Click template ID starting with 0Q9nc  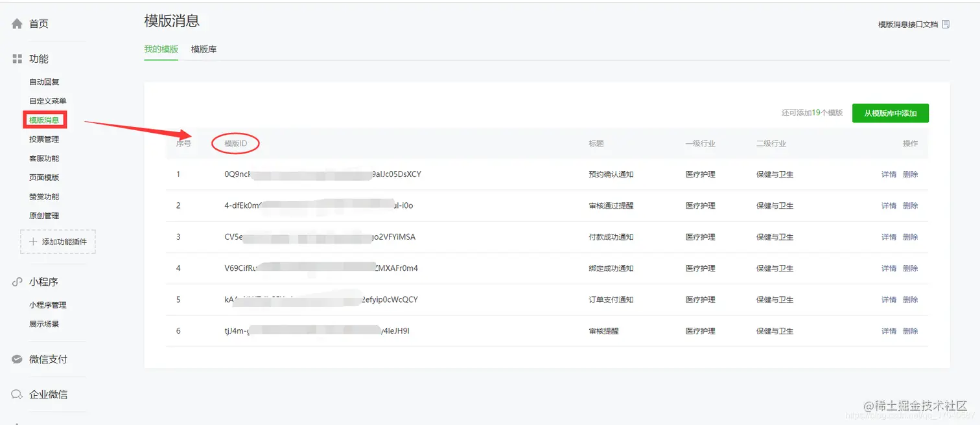point(323,174)
